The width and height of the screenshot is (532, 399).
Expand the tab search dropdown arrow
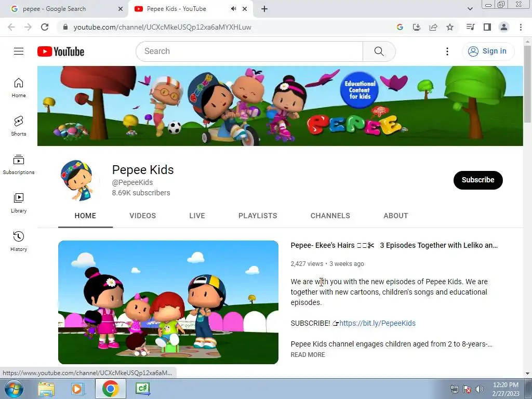[470, 9]
